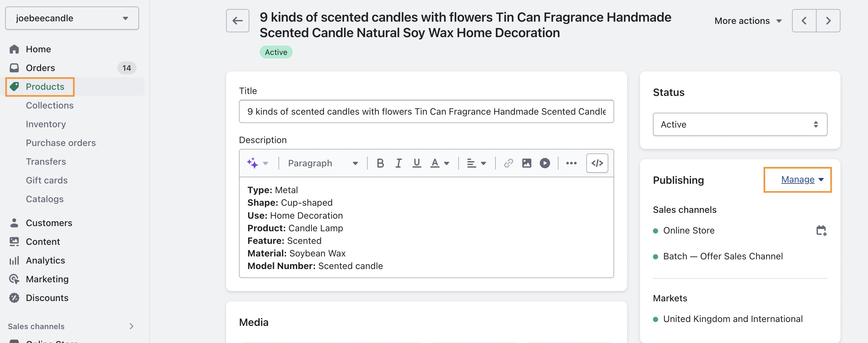Click the Marketing target icon

pos(14,279)
